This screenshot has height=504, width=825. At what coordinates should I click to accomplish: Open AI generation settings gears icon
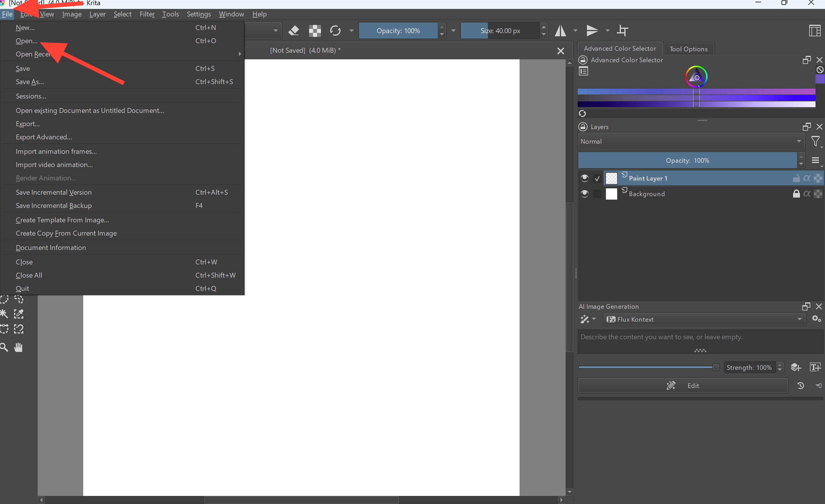tap(816, 319)
